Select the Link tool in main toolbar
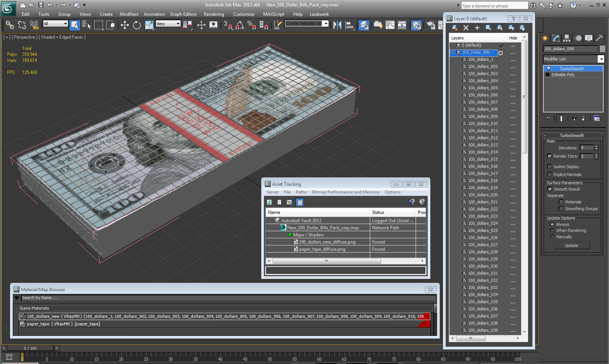 pos(10,25)
